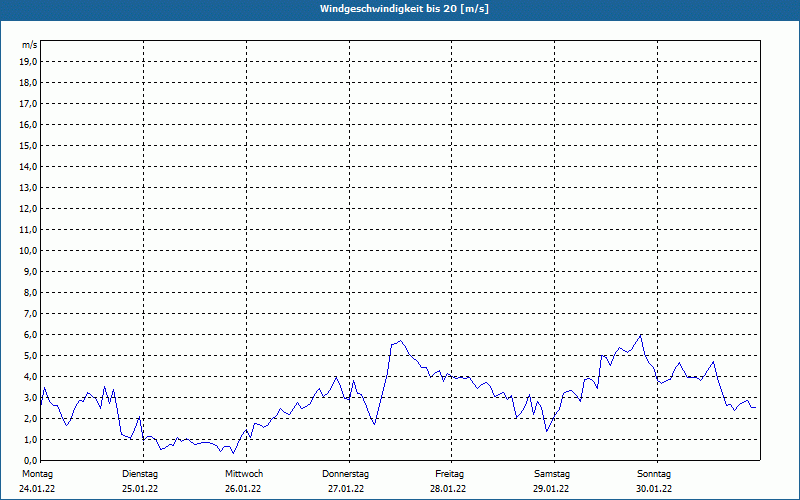The image size is (800, 500).
Task: Click the 0,0 y-axis origin label
Action: (29, 460)
